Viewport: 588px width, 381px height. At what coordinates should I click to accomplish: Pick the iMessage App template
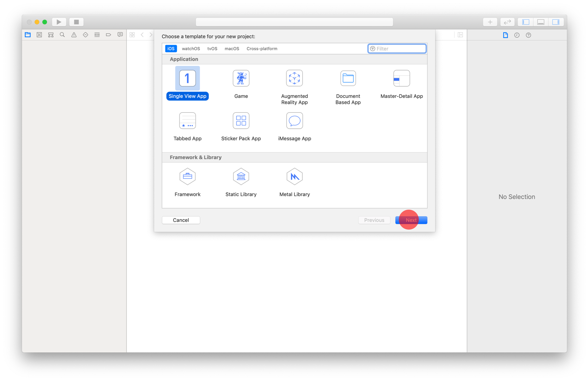294,126
